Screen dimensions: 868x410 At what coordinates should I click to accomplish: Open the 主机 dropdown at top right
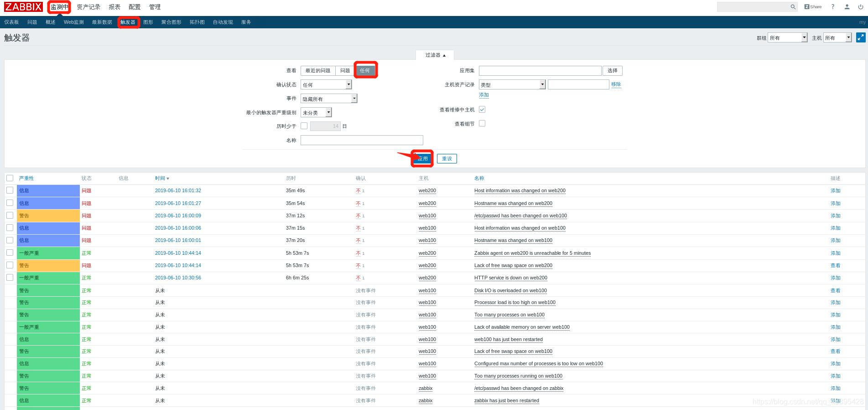click(x=838, y=37)
